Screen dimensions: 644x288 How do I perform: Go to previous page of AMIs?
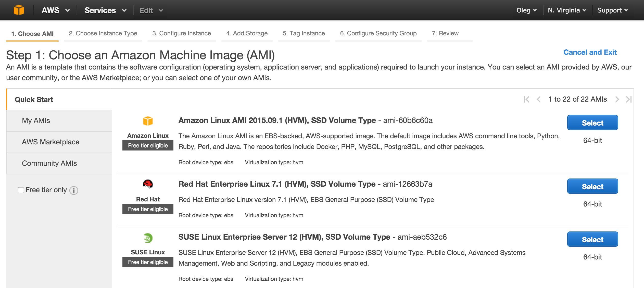click(538, 99)
